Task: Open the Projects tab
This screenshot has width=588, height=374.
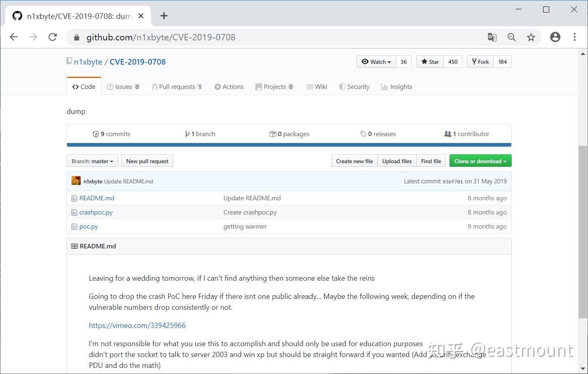Action: pos(275,86)
